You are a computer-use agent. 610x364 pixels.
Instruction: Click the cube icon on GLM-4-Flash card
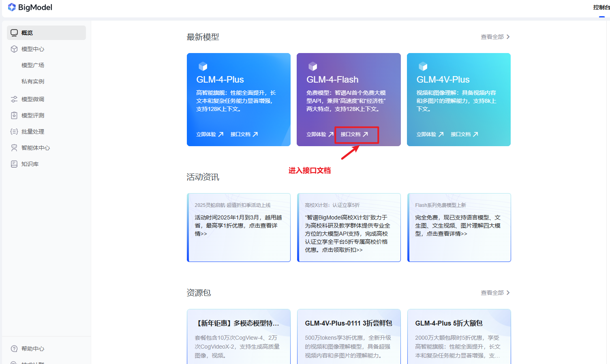point(313,66)
